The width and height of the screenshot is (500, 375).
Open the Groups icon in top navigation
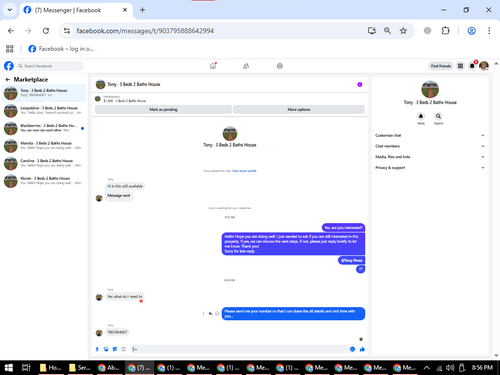click(280, 66)
